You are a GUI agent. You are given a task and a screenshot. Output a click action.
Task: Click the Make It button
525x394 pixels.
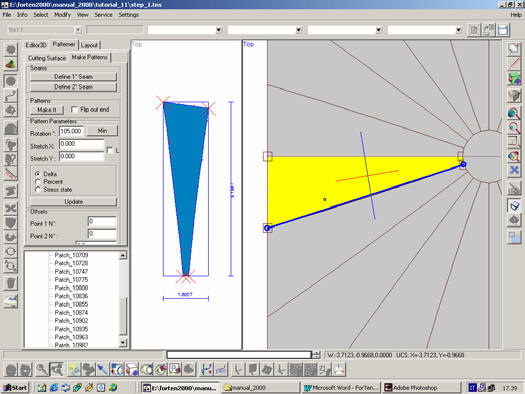(x=47, y=110)
